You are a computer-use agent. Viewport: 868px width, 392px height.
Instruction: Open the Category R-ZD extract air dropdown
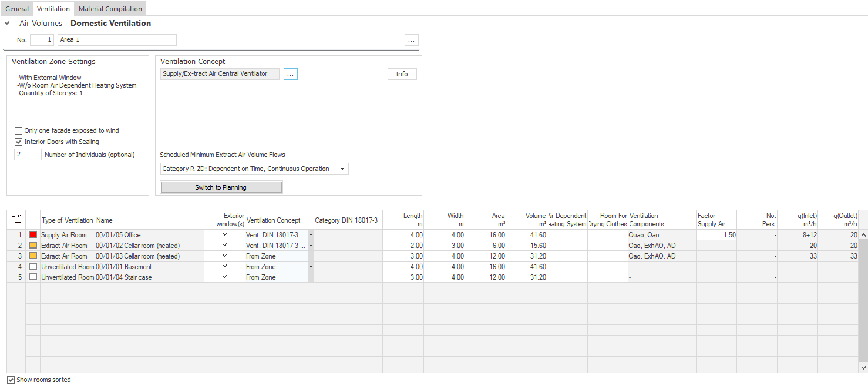pos(254,169)
